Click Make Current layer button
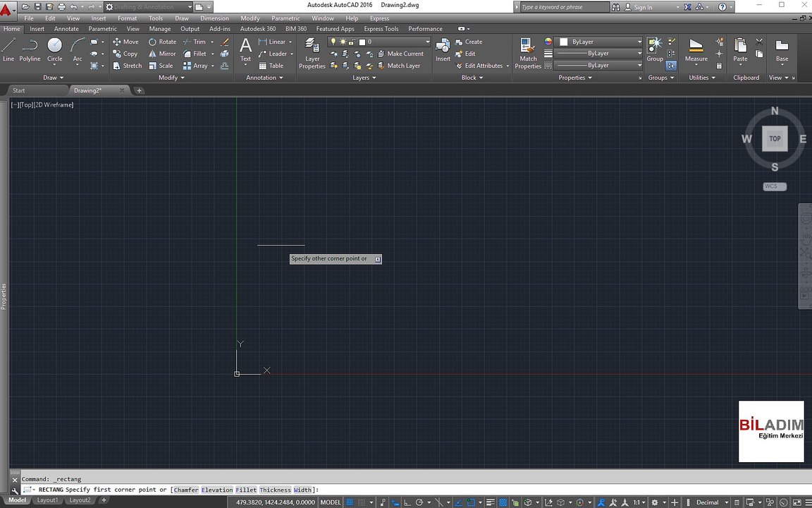 400,54
